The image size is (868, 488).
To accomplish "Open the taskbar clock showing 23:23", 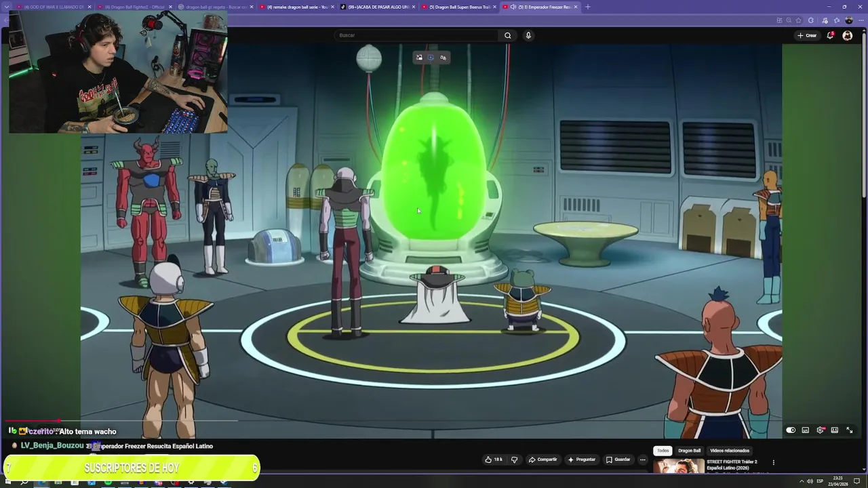I will click(x=837, y=481).
